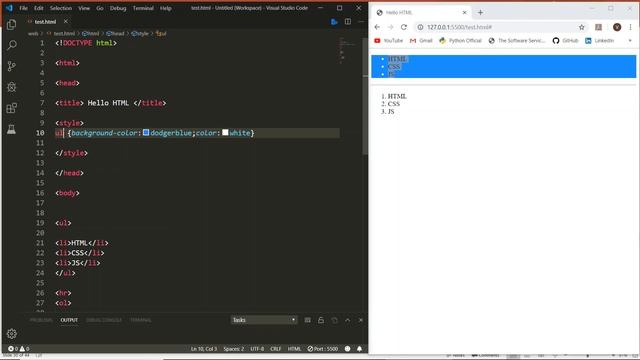
Task: Open the Source Control view
Action: (x=11, y=66)
